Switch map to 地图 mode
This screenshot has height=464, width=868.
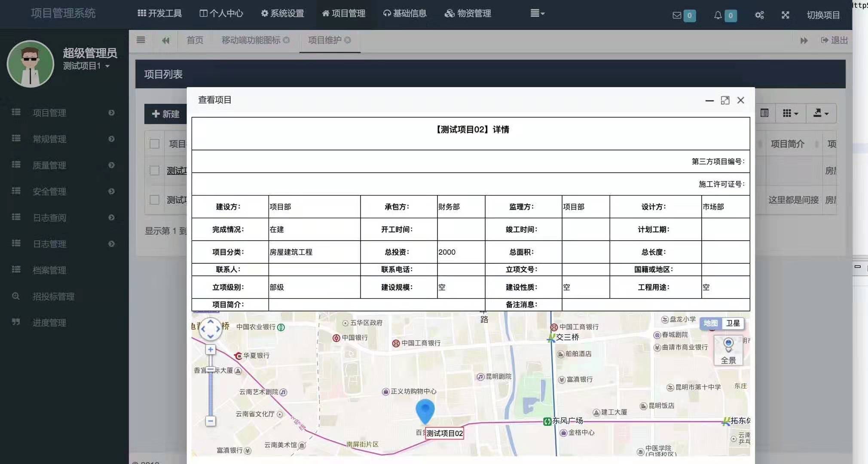click(x=710, y=324)
